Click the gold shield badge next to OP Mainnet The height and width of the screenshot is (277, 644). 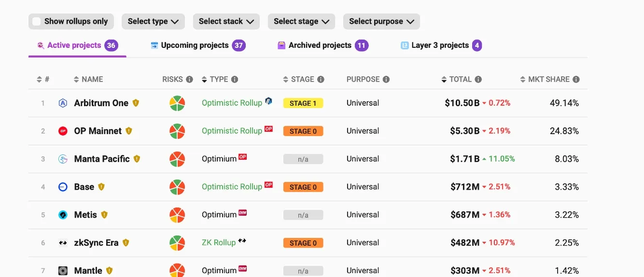(128, 131)
